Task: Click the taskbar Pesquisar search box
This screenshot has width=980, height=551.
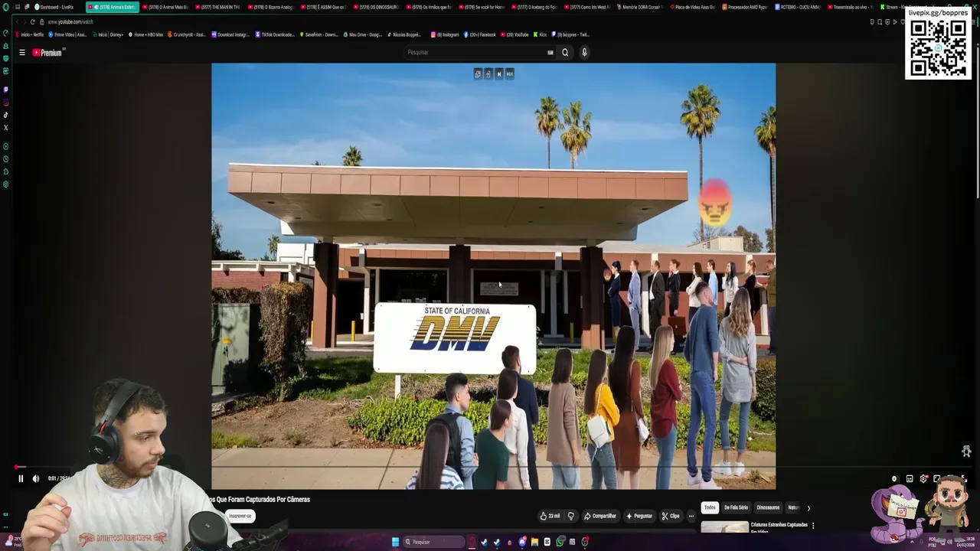Action: click(x=433, y=542)
